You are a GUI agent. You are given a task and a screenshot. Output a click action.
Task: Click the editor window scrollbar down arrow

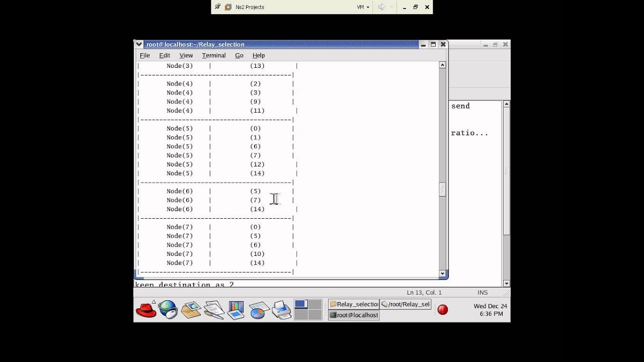pos(506,284)
